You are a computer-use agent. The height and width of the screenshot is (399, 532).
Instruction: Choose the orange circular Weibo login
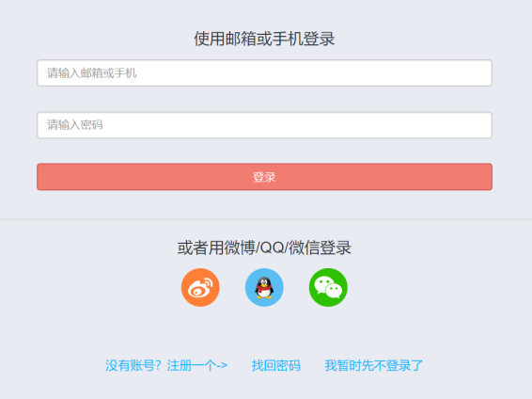[200, 288]
